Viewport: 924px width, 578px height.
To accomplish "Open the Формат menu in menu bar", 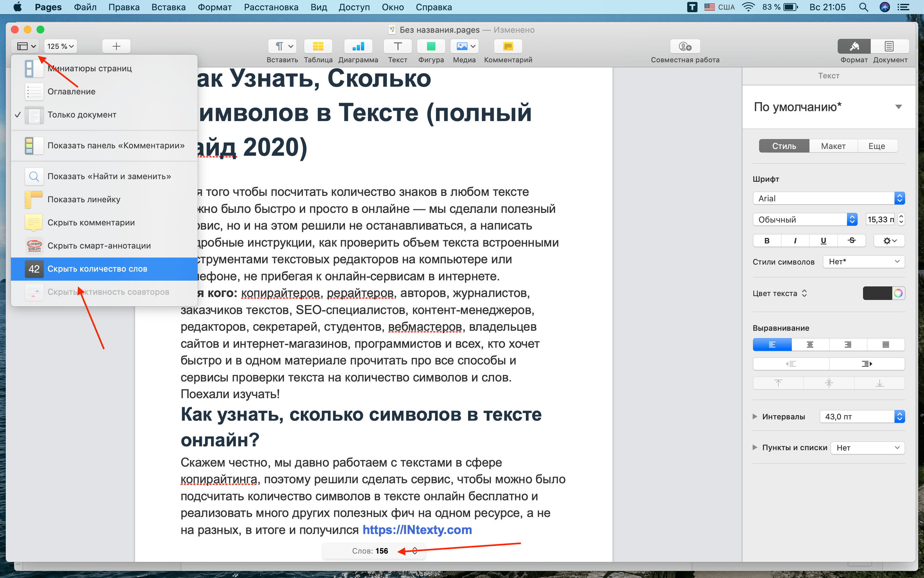I will (214, 7).
